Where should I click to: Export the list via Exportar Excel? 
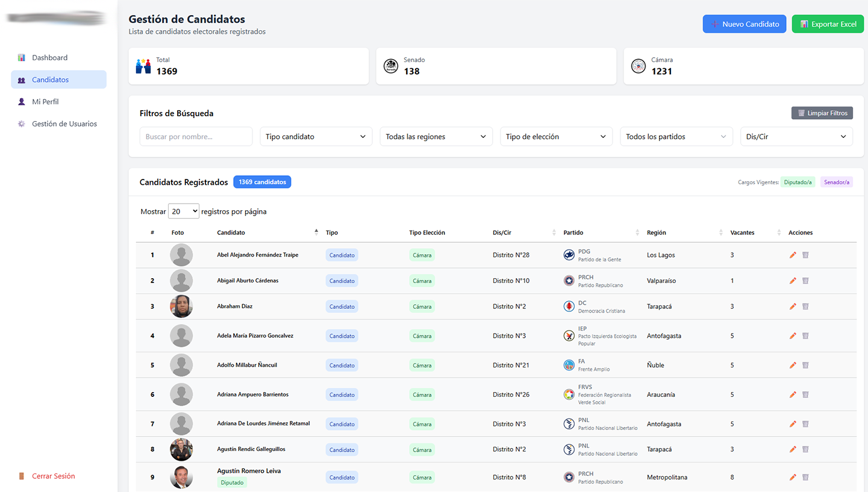(x=828, y=23)
